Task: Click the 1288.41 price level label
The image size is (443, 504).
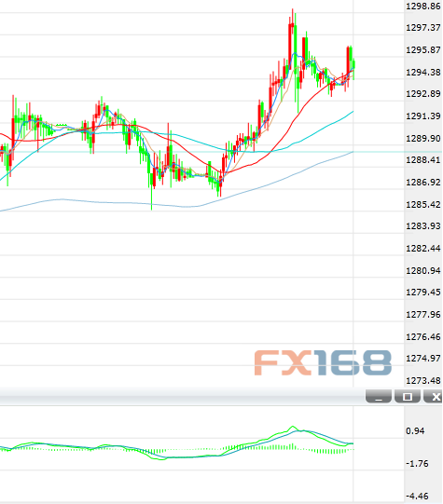Action: point(422,159)
